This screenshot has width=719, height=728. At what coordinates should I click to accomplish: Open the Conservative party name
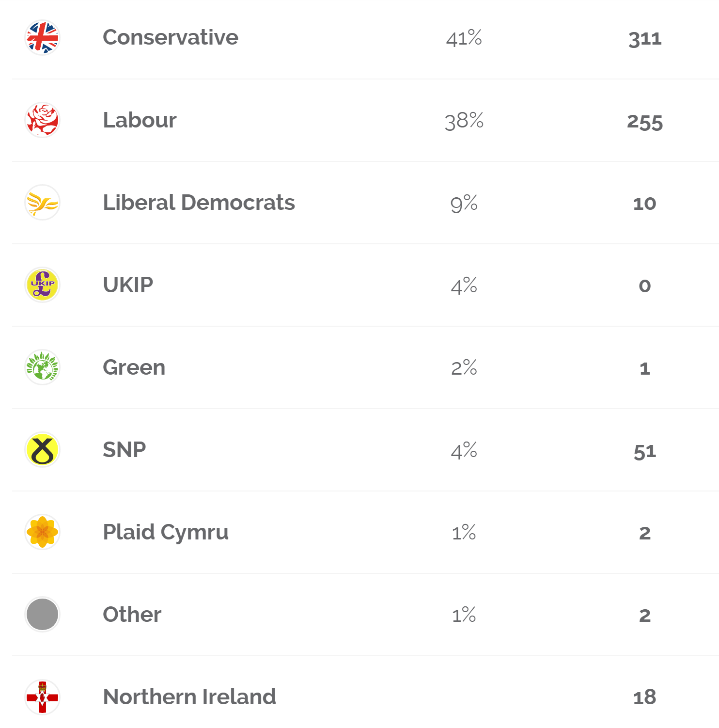point(171,38)
